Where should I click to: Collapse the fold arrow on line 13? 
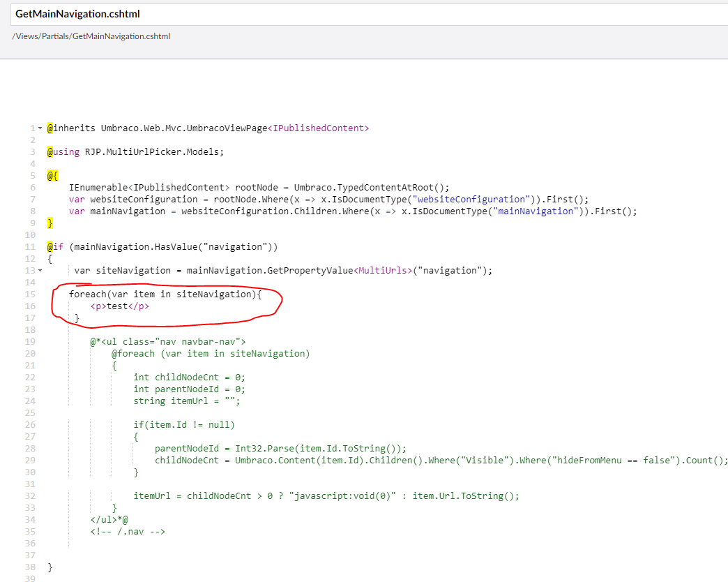tap(40, 270)
